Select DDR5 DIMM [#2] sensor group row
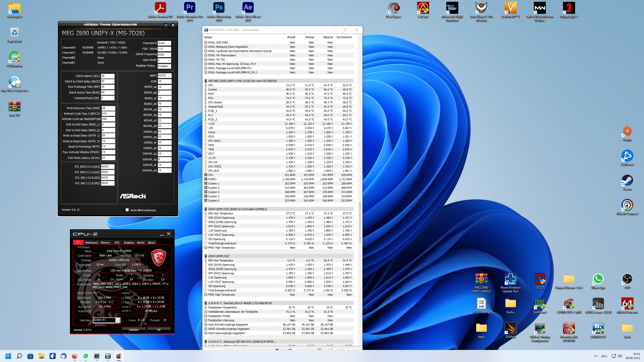The width and height of the screenshot is (644, 362). [278, 256]
